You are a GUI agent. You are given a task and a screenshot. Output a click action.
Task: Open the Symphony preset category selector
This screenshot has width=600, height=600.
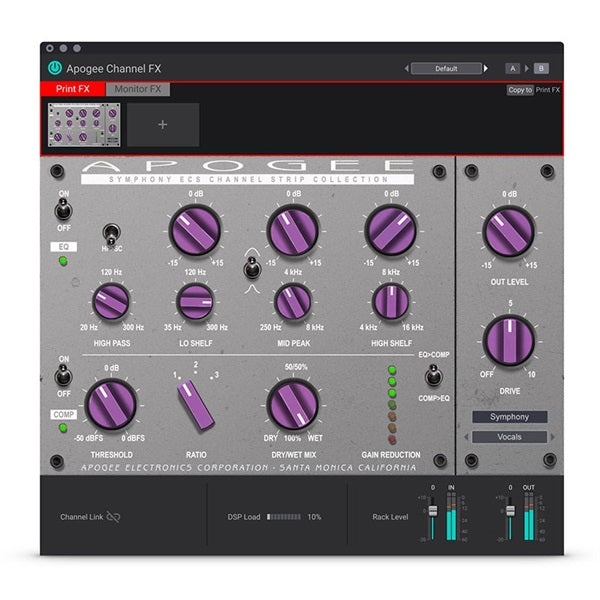coord(509,416)
